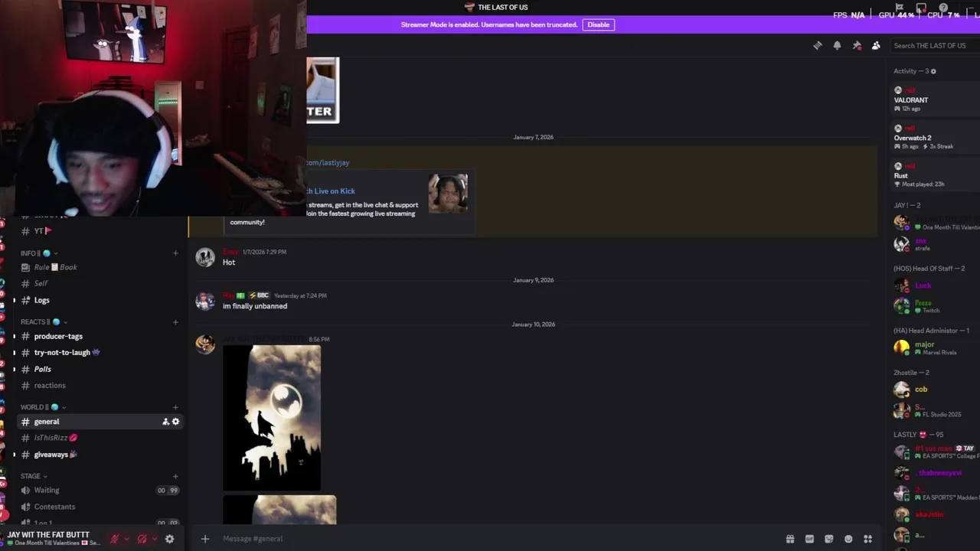View member thabreezyxvi's profile
Screen dimensions: 980x551
pos(939,473)
